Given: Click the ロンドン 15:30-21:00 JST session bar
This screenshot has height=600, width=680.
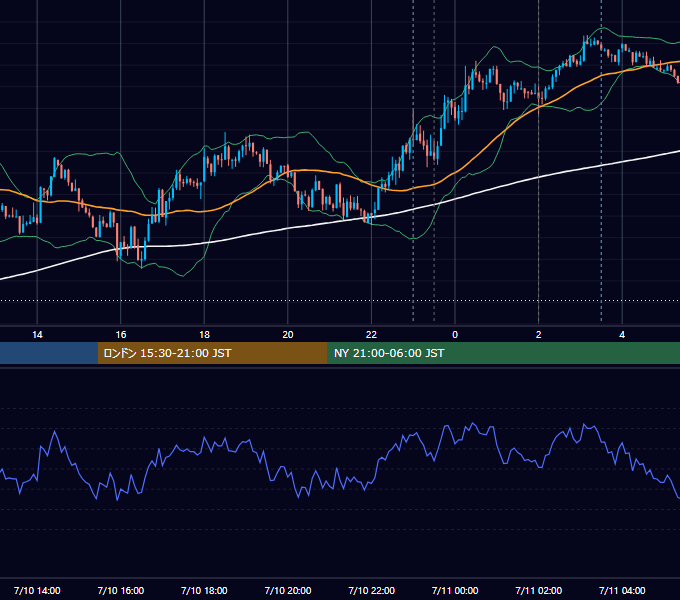Looking at the screenshot, I should tap(212, 353).
